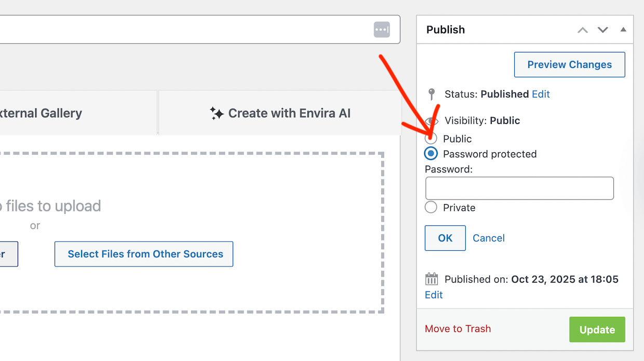Select the Private visibility radio button

point(431,207)
